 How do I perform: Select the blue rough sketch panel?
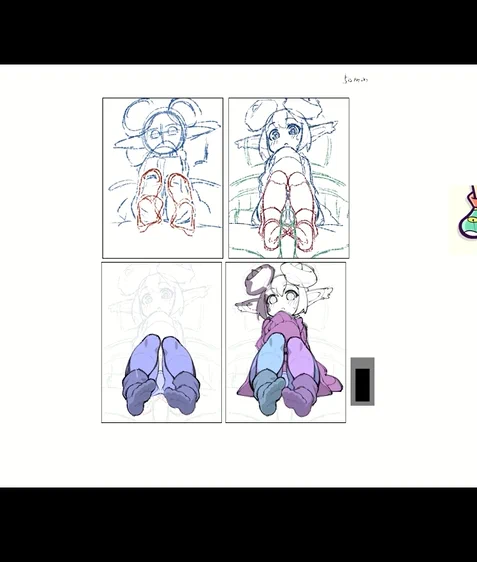[x=163, y=178]
